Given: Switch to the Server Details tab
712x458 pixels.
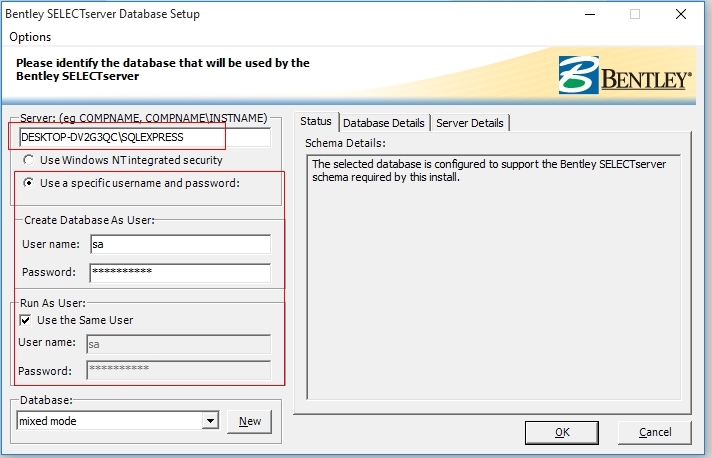Looking at the screenshot, I should point(470,123).
